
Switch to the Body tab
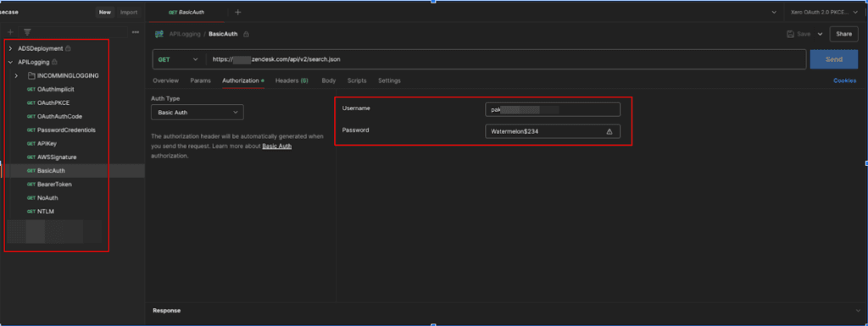tap(329, 80)
